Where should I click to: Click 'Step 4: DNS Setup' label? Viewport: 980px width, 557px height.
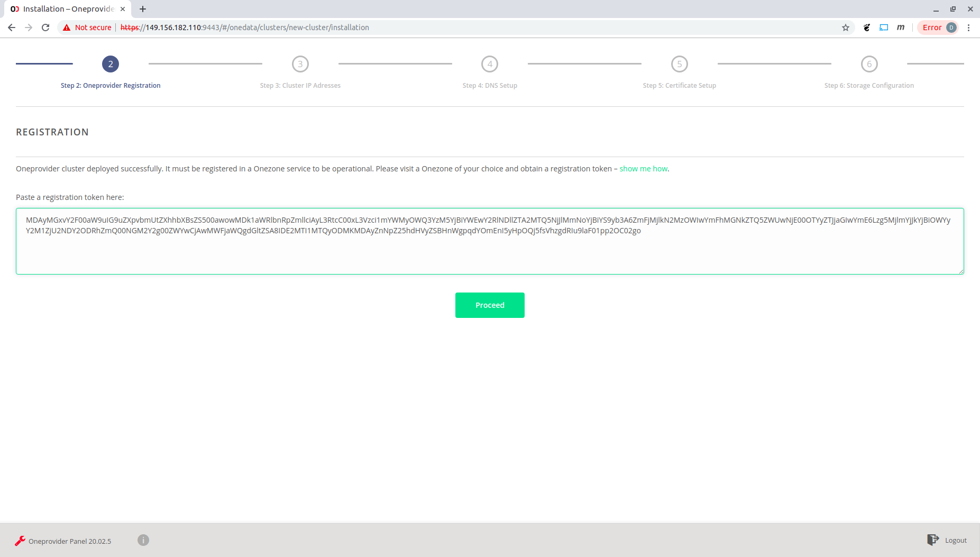[x=490, y=86]
